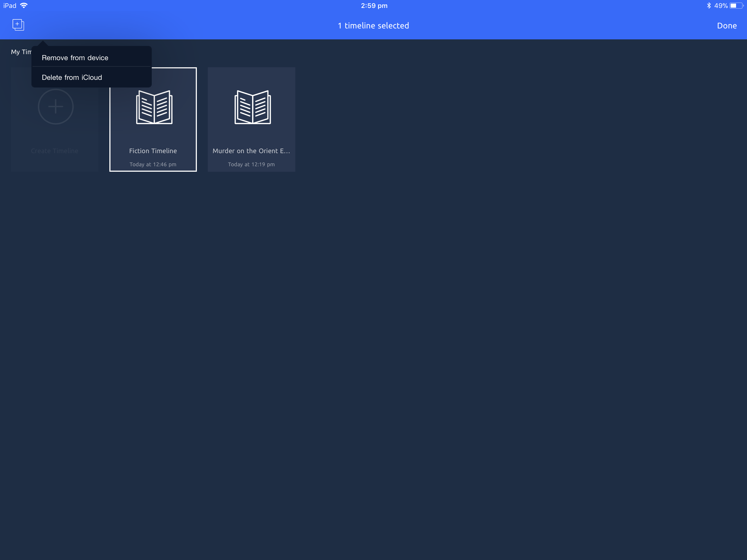This screenshot has height=560, width=747.
Task: Tap the duplicate timeline icon
Action: [x=18, y=25]
